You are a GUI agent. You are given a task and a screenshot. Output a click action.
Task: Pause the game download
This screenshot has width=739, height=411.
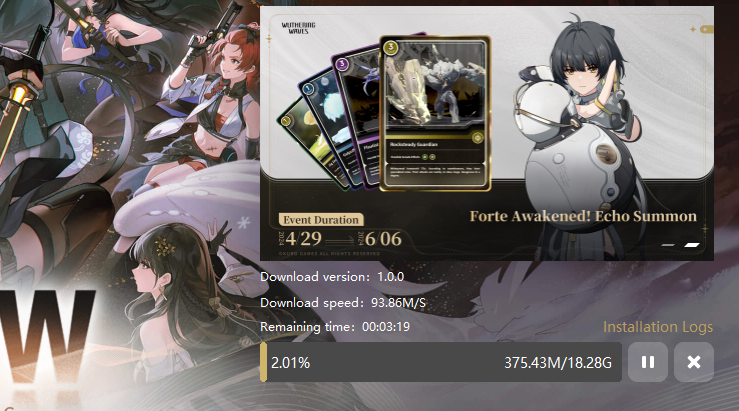(x=648, y=362)
